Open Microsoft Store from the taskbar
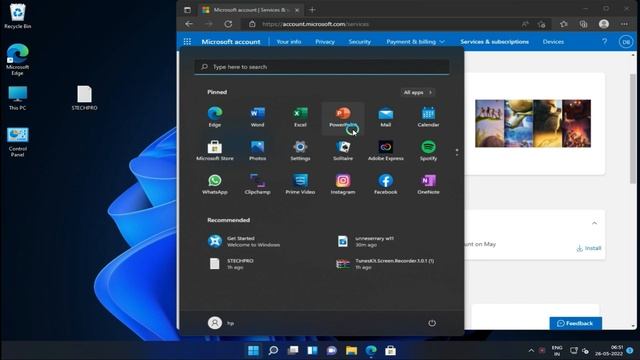640x360 pixels. (391, 350)
